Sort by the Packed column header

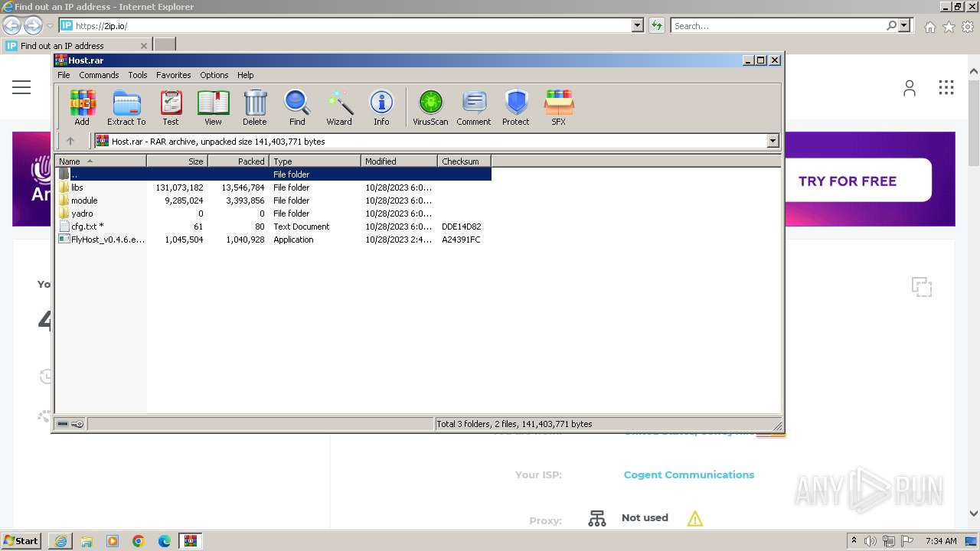[x=238, y=161]
